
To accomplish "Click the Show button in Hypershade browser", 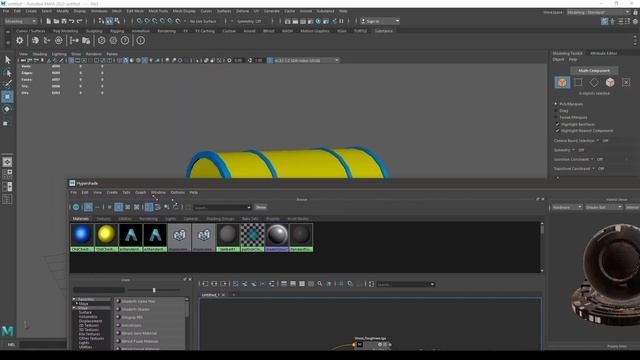I will tap(261, 207).
